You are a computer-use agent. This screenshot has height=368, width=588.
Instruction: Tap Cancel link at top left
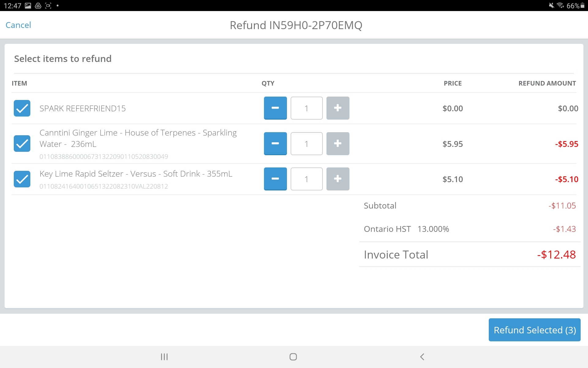coord(18,25)
